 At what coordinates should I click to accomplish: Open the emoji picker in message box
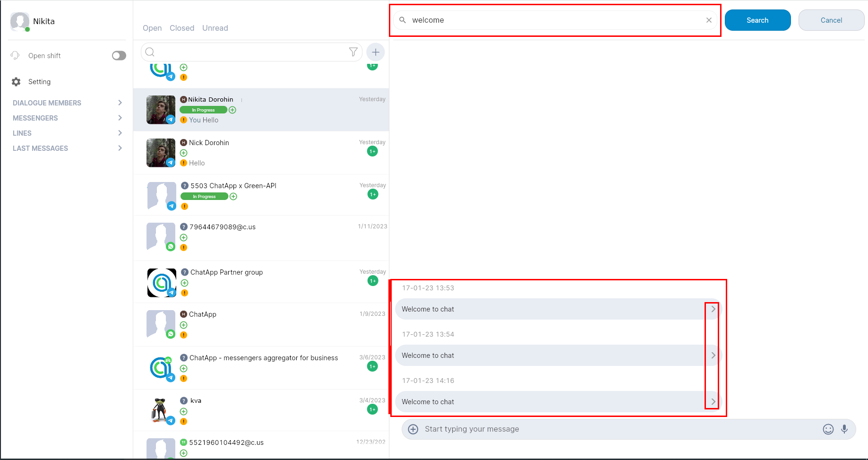[x=828, y=429]
